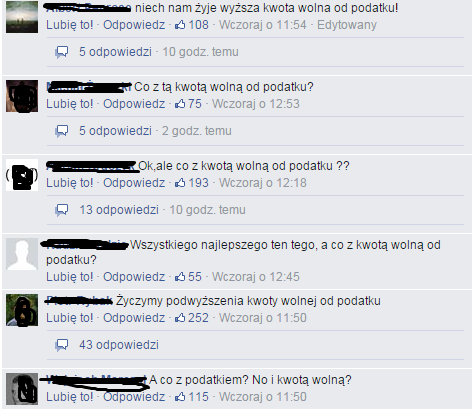472x410 pixels.
Task: Reply to comment posted Wczoraj o 12:18
Action: (x=134, y=183)
